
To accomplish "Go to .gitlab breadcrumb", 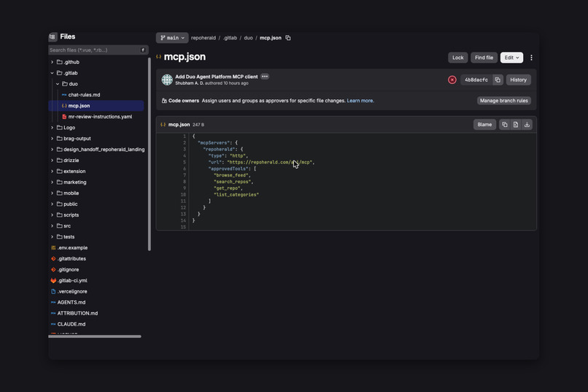I will [x=230, y=38].
